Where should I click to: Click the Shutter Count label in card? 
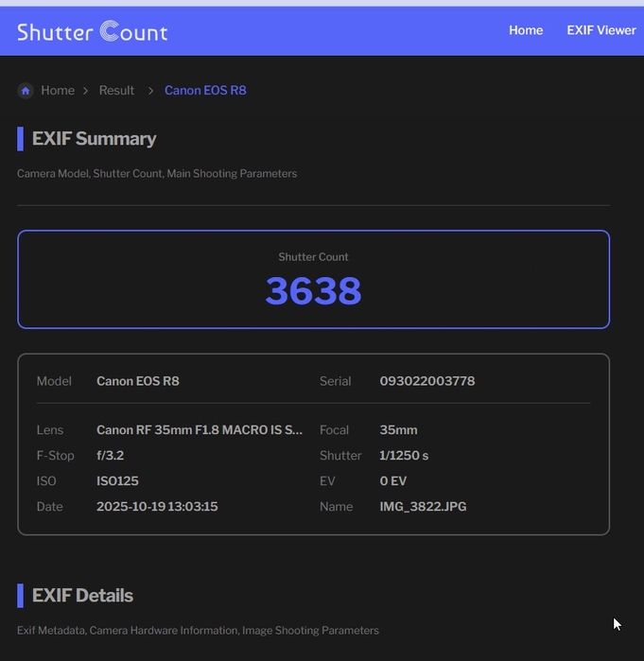coord(313,256)
